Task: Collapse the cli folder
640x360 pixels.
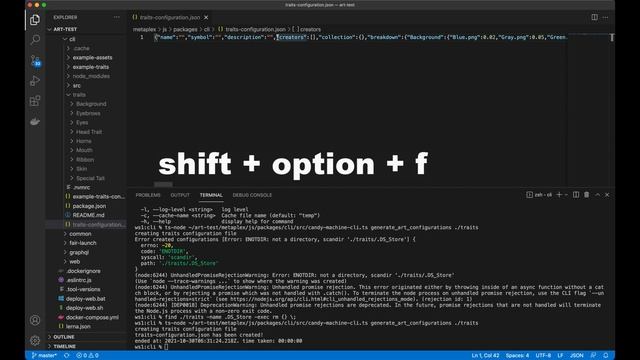Action: (86, 39)
